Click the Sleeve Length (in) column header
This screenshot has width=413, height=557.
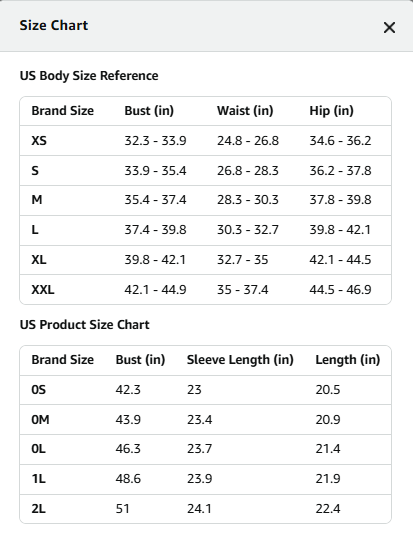240,360
